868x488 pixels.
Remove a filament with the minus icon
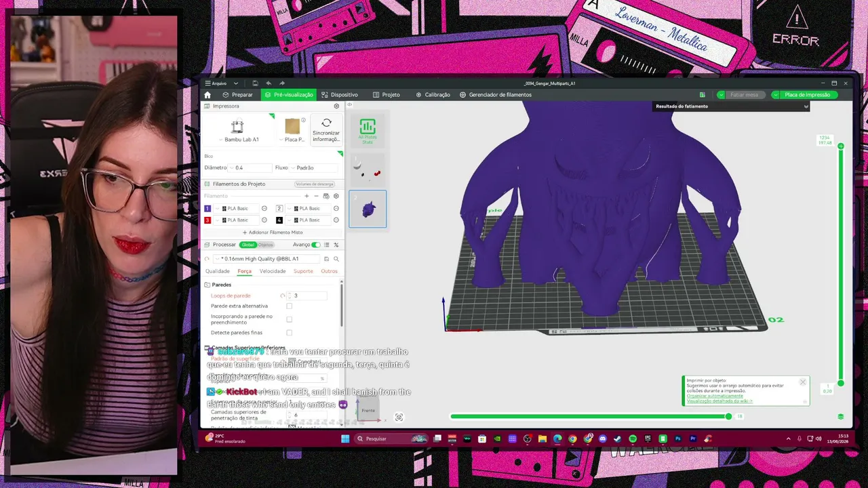316,196
